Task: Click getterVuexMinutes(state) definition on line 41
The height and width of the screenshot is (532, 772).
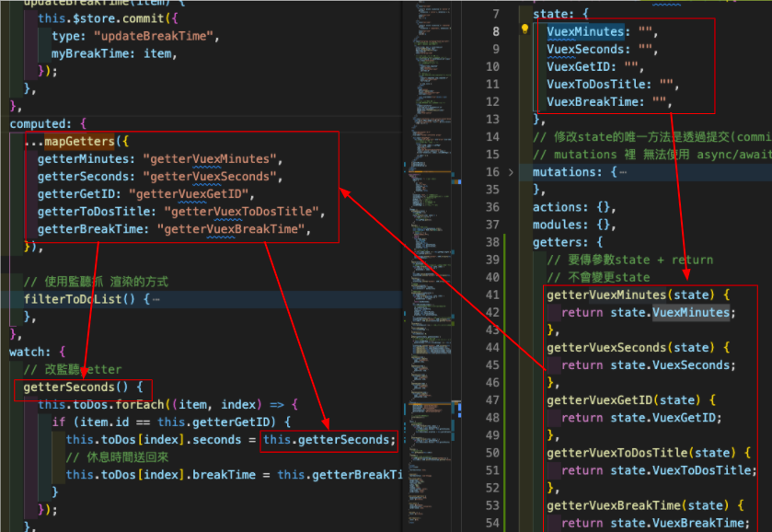Action: point(630,295)
